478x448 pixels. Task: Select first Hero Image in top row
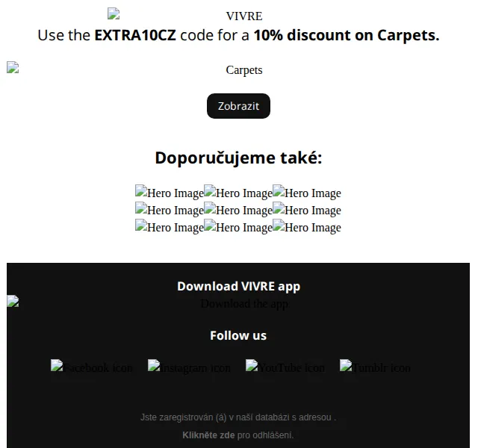[x=170, y=193]
